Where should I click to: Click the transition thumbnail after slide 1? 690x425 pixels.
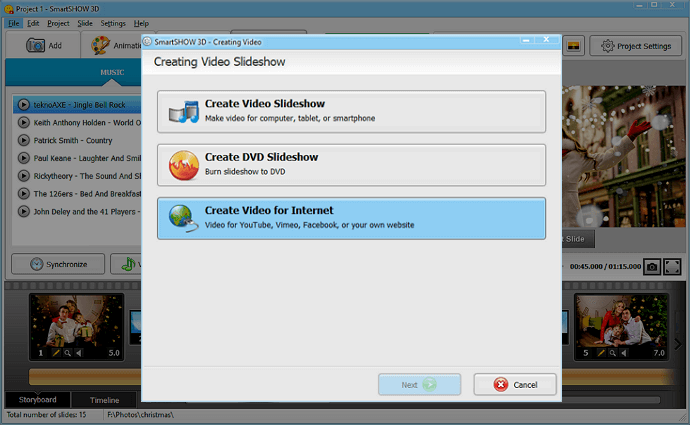click(136, 328)
